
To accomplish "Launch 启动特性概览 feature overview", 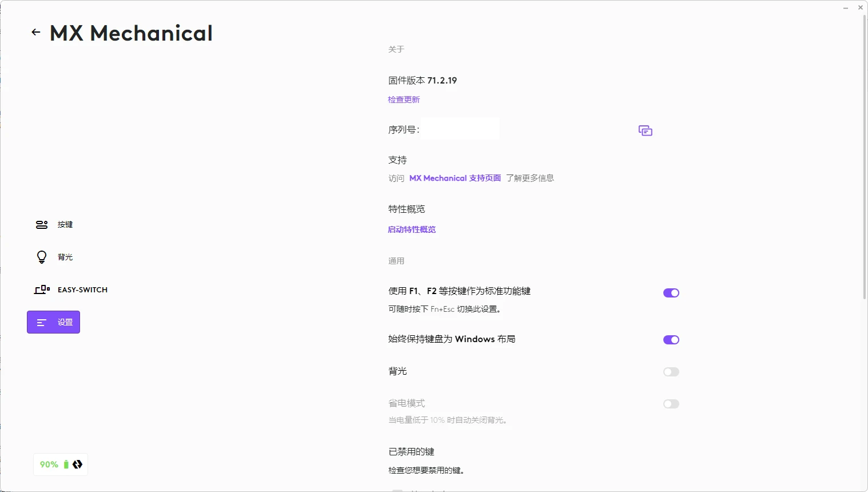I will pyautogui.click(x=412, y=229).
